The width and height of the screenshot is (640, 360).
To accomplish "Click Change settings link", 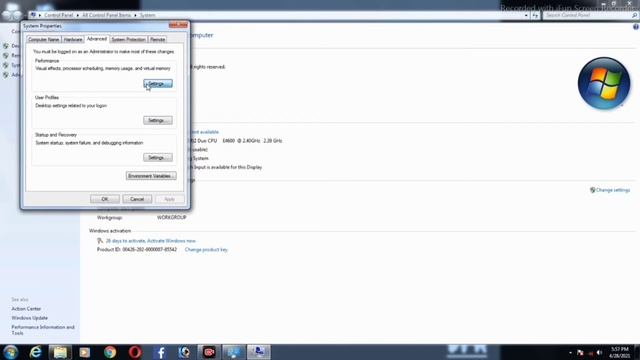I will (613, 190).
